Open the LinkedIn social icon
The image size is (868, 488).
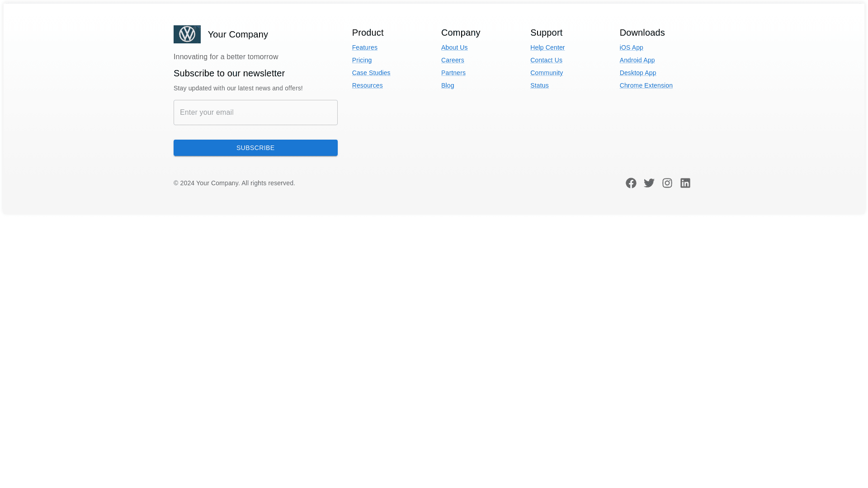tap(685, 183)
